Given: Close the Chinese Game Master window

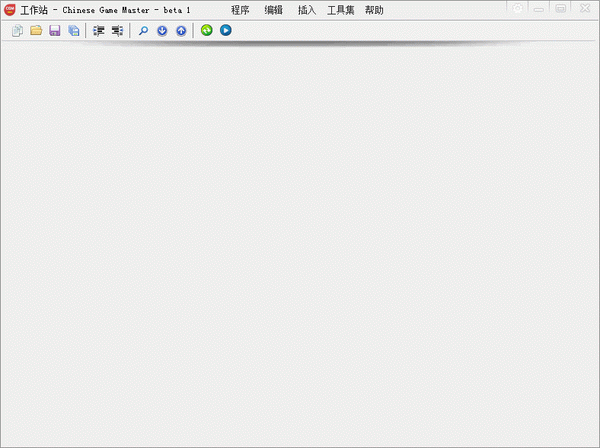Looking at the screenshot, I should (x=585, y=8).
